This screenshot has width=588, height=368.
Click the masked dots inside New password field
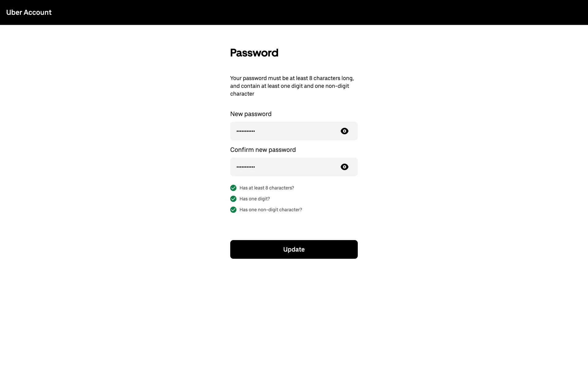[246, 131]
